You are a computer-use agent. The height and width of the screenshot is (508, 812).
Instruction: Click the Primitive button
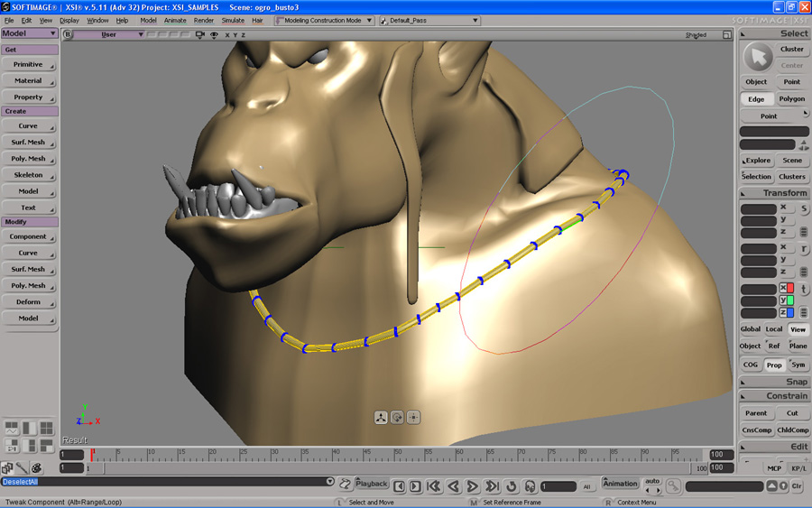click(29, 65)
